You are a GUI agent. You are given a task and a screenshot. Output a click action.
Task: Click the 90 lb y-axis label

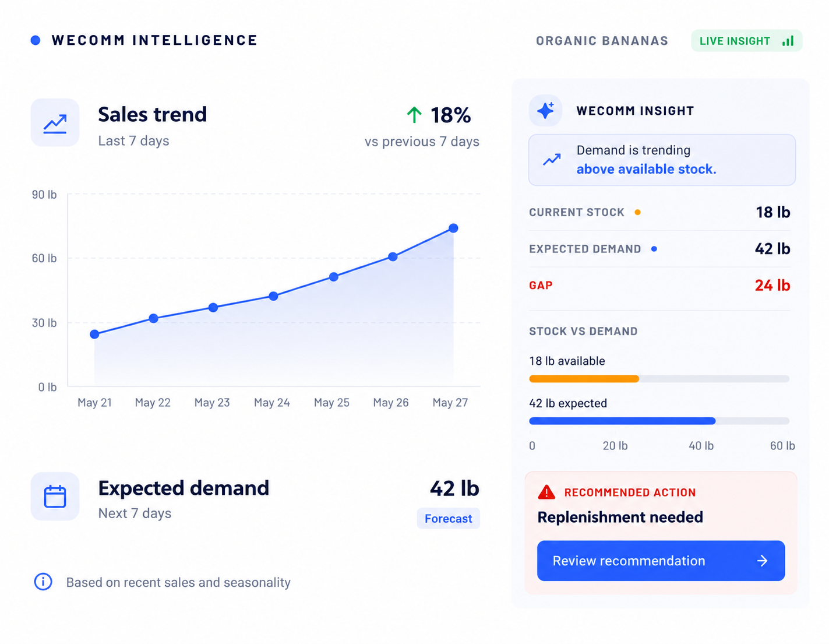click(44, 195)
